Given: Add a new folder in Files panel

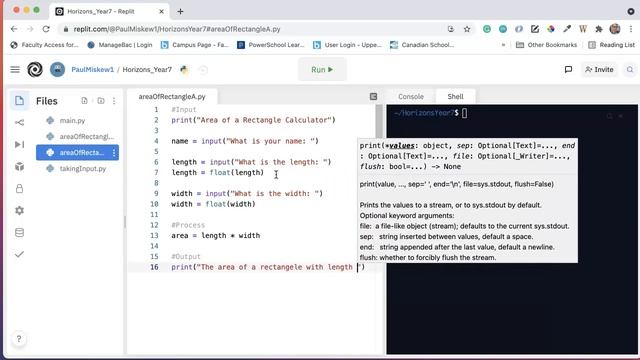Looking at the screenshot, I should (101, 100).
